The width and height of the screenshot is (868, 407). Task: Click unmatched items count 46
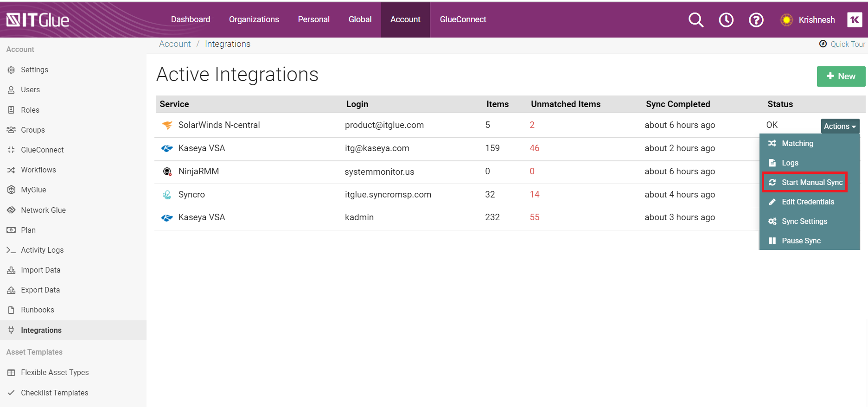tap(535, 148)
